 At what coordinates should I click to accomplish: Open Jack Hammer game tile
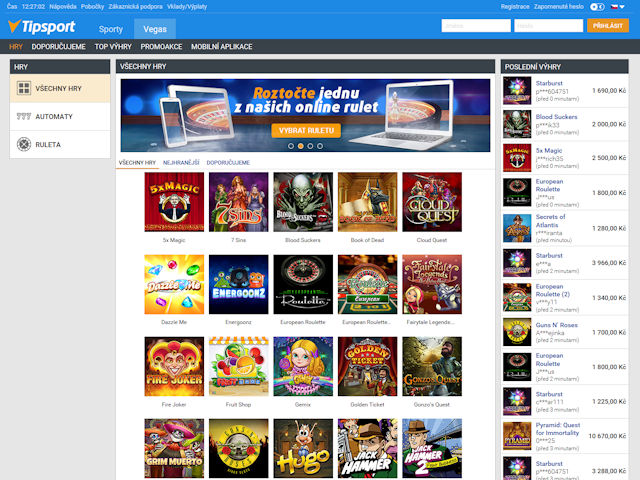pos(368,449)
